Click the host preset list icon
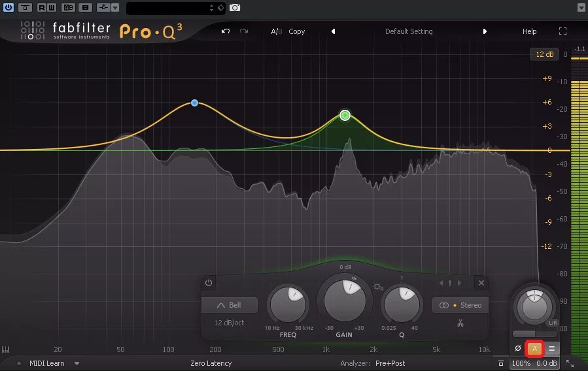588x373 pixels. pos(86,7)
